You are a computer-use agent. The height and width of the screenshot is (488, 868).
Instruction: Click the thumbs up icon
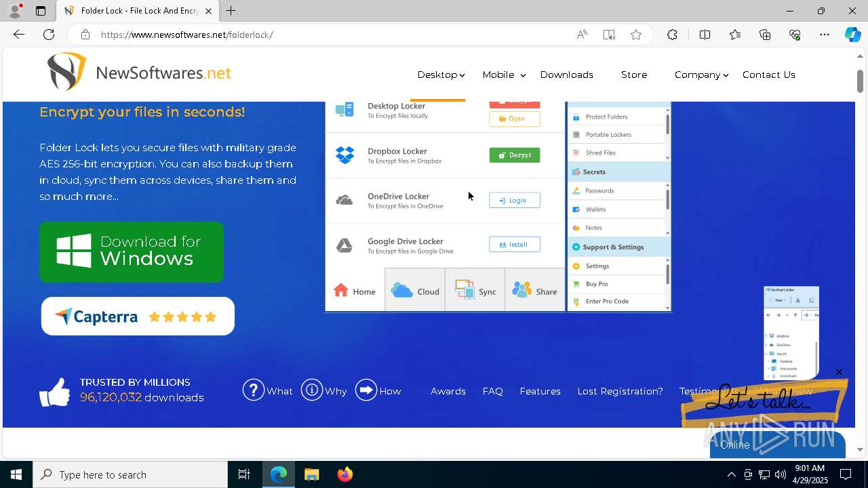[55, 392]
